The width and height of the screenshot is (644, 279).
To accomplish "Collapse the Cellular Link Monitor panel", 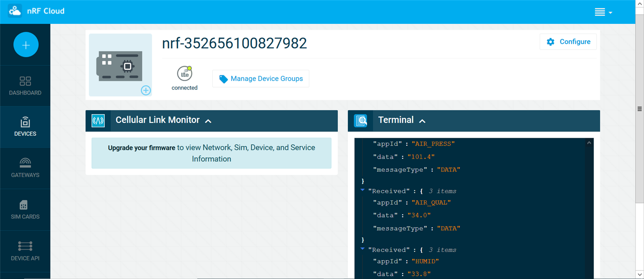I will point(208,121).
